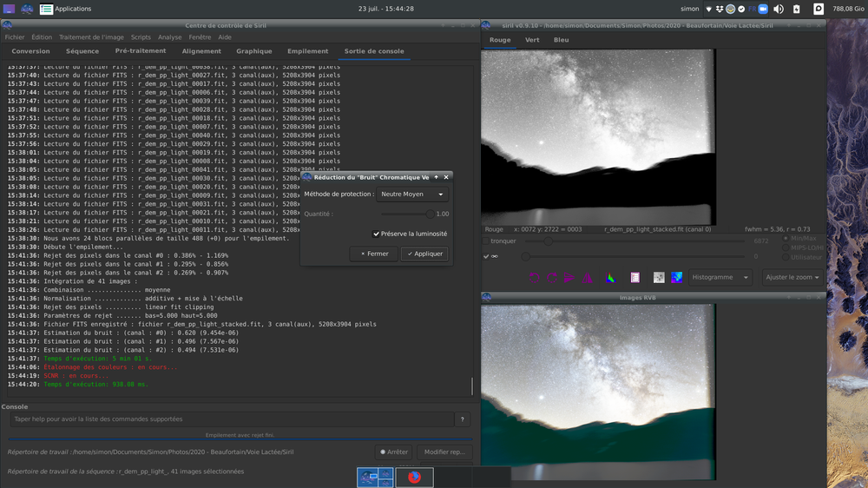The height and width of the screenshot is (488, 868).
Task: Uncheck Préserve la luminosité checkbox
Action: click(x=377, y=234)
